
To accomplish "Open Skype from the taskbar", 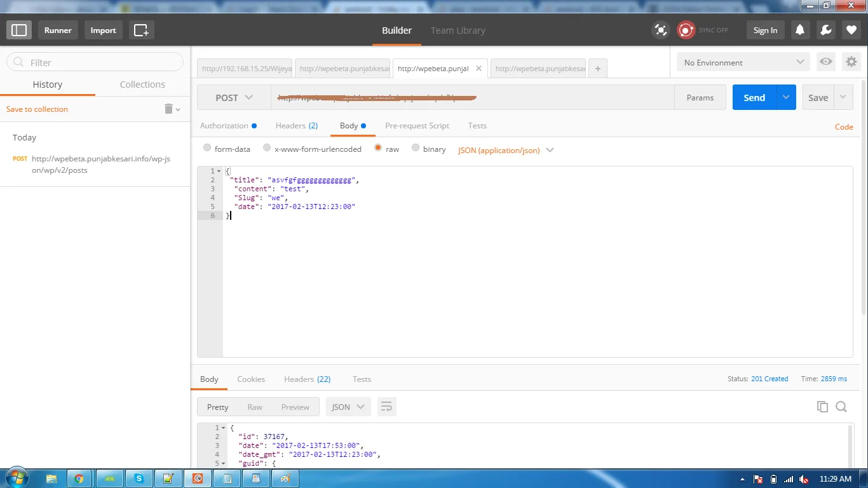I will pyautogui.click(x=139, y=478).
